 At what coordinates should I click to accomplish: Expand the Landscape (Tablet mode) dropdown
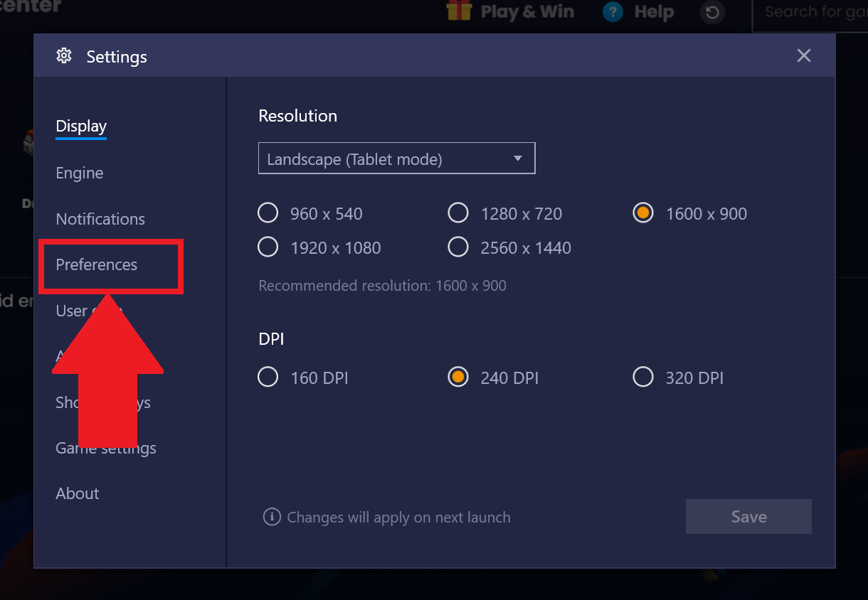pos(396,159)
